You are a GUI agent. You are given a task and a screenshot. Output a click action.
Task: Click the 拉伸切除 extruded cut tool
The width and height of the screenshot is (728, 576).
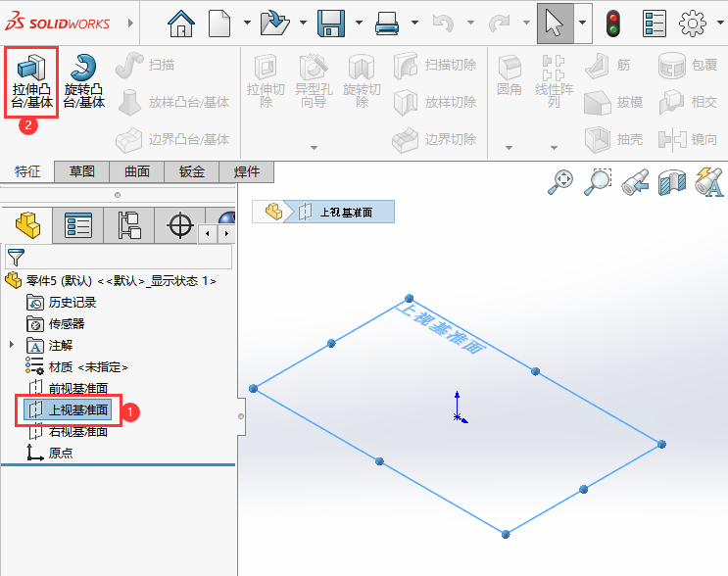(x=267, y=81)
